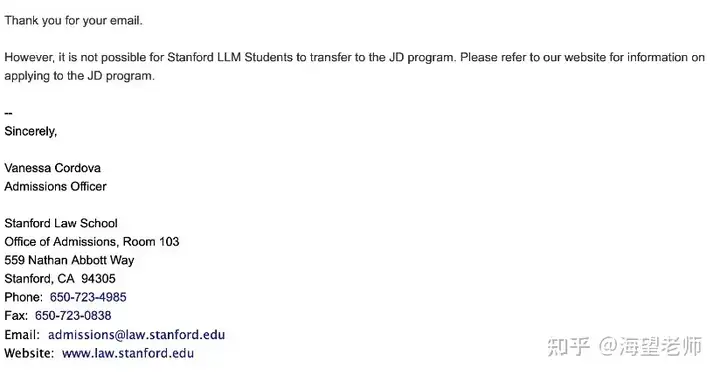Click 'Office of Admissions, Room 103' text

(92, 241)
